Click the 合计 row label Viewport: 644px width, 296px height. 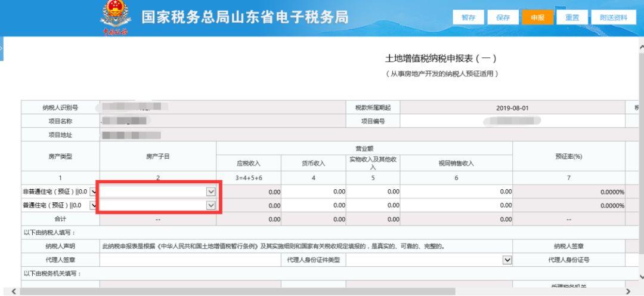click(x=60, y=219)
